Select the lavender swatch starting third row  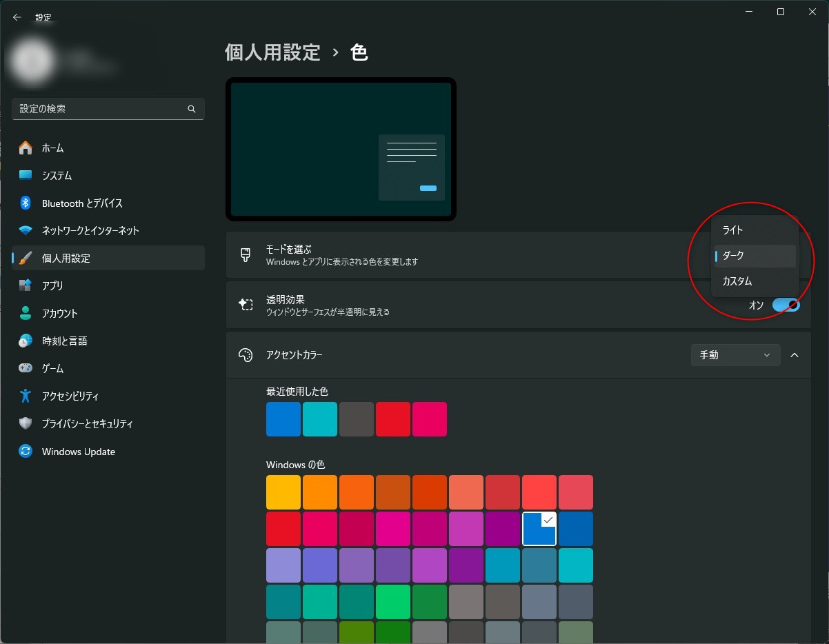pos(283,565)
